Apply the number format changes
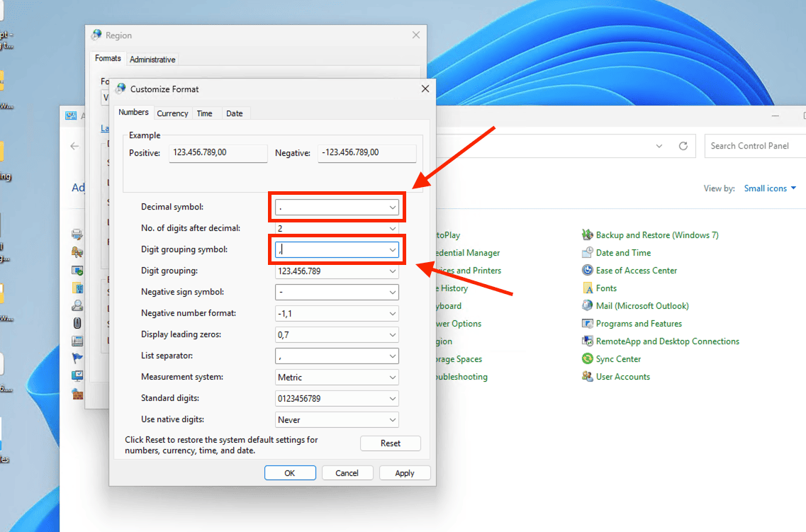 coord(404,472)
